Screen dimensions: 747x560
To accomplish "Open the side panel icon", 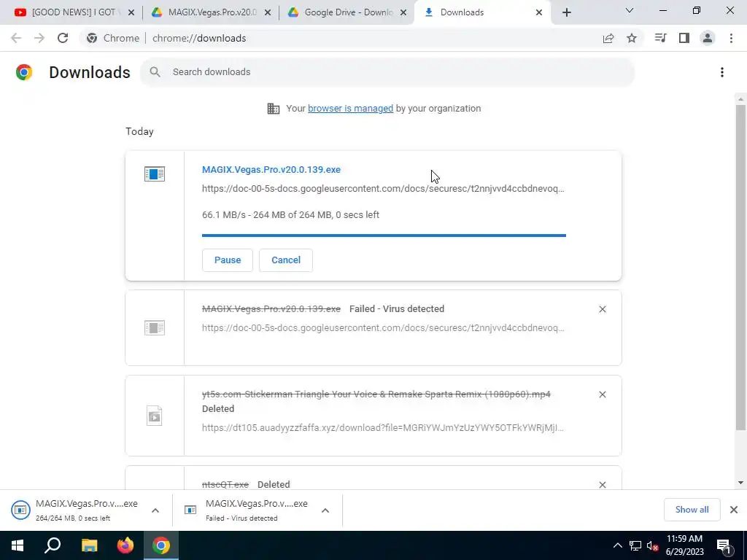I will click(x=684, y=38).
